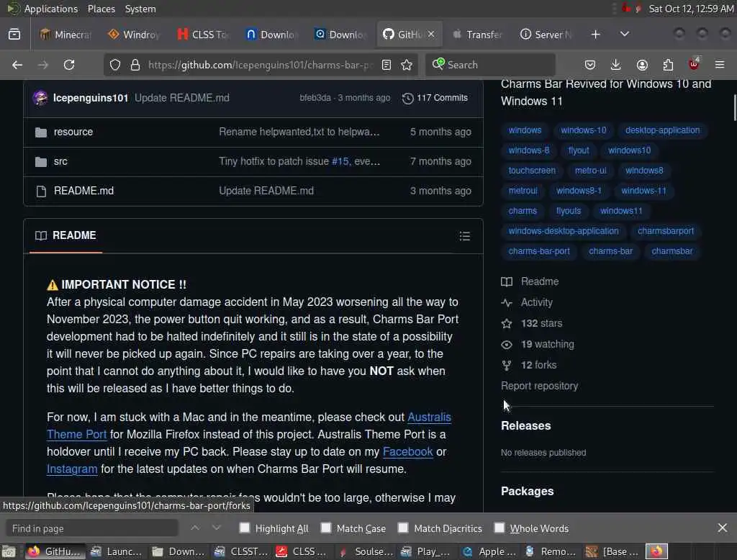Image resolution: width=737 pixels, height=560 pixels.
Task: Select the charms-bar-port topic tag
Action: (538, 251)
